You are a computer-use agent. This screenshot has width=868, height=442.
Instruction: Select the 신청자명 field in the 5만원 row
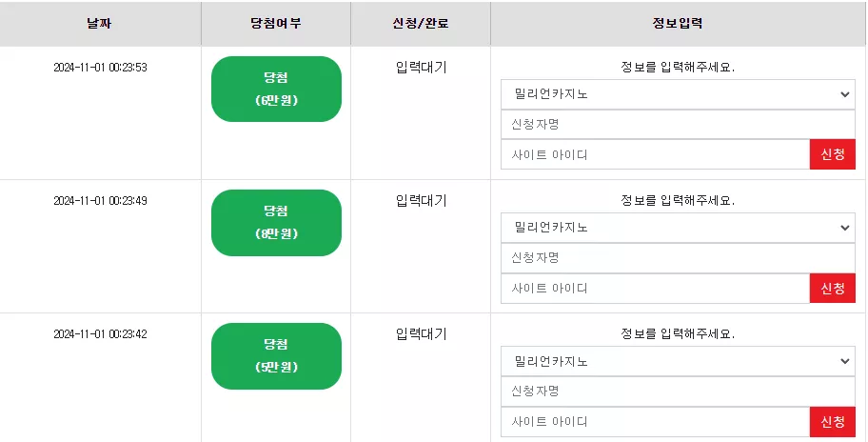(678, 392)
